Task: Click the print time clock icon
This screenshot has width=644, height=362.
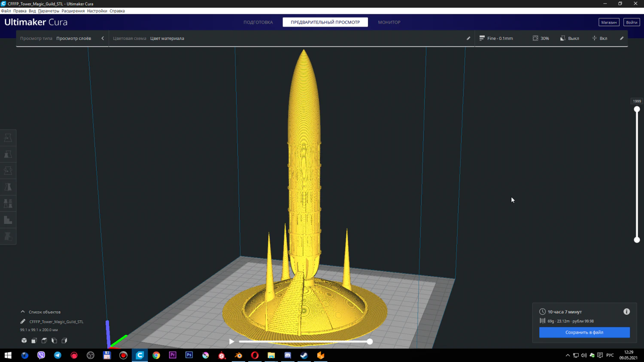Action: click(542, 311)
